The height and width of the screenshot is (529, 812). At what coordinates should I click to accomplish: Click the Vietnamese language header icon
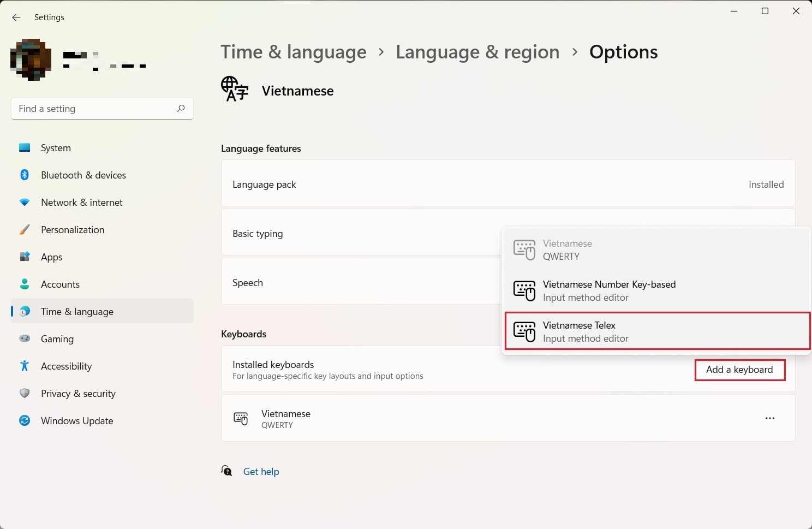(235, 89)
